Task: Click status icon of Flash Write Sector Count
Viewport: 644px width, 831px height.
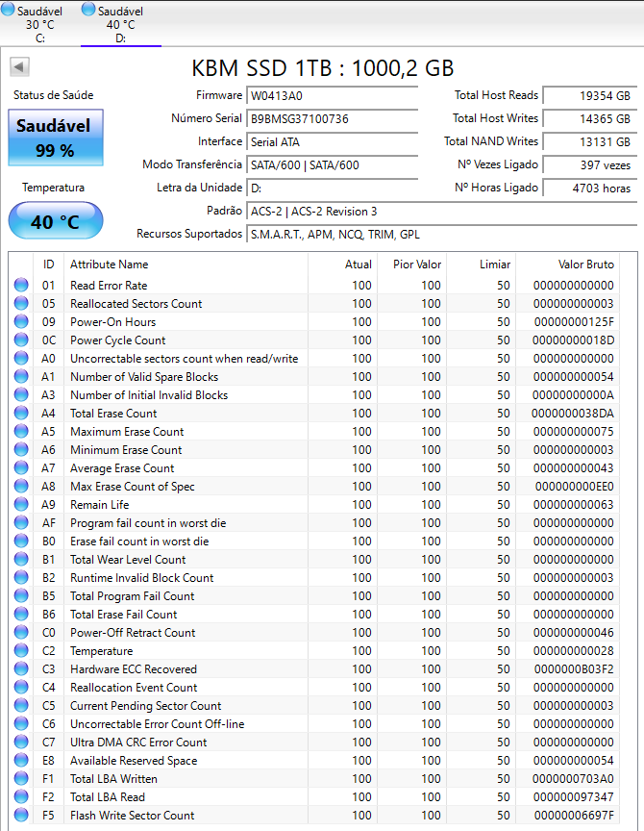Action: click(x=21, y=816)
